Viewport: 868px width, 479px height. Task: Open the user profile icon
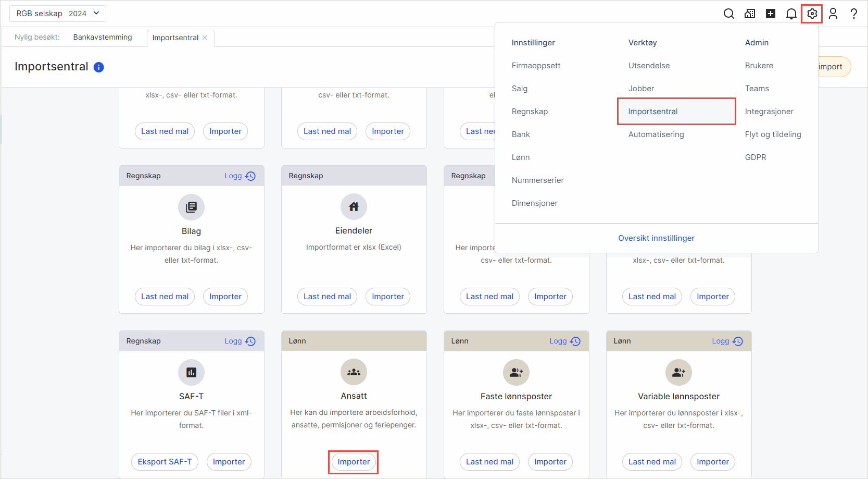click(833, 14)
